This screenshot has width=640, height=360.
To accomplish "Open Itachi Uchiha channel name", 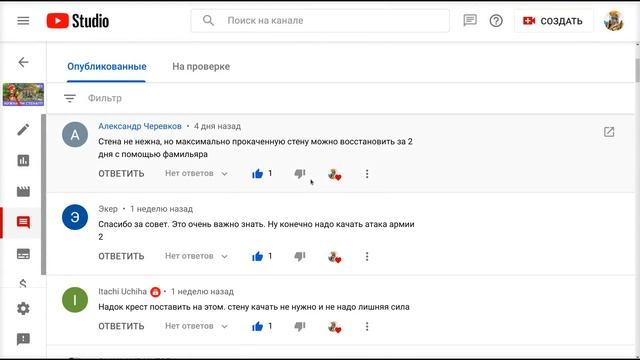I will click(x=122, y=291).
